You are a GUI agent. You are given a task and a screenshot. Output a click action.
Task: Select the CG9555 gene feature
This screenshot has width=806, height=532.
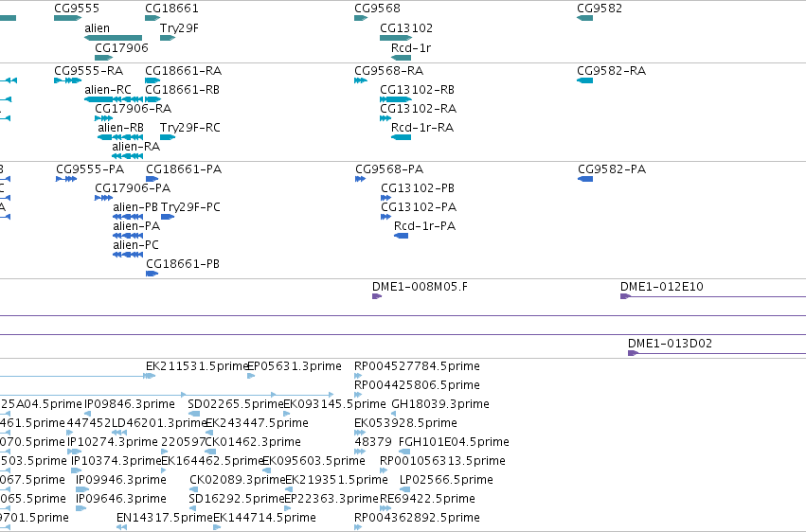coord(68,18)
